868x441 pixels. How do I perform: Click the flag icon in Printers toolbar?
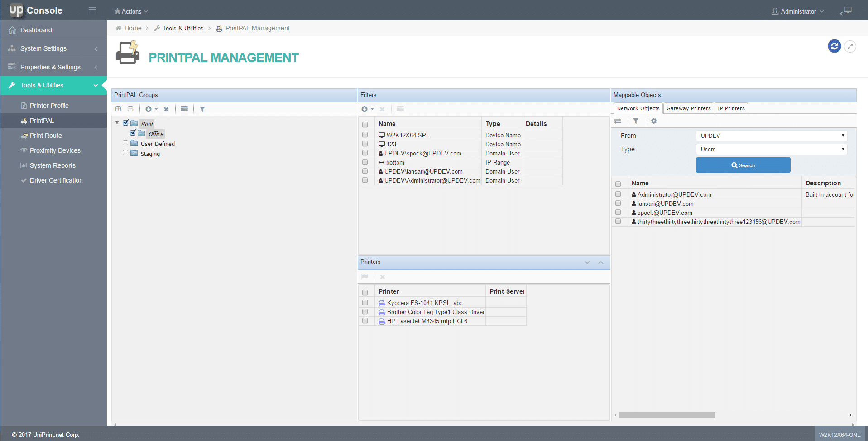pos(364,277)
